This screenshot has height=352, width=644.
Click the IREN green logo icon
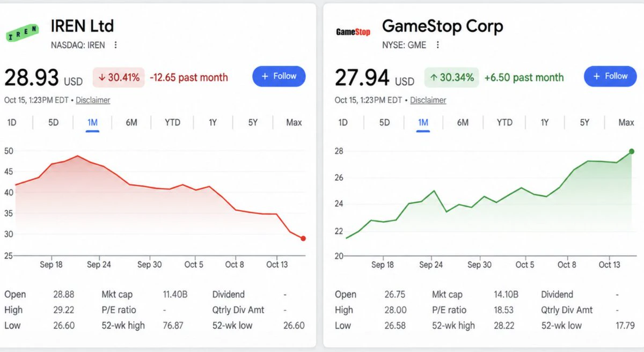pyautogui.click(x=22, y=33)
